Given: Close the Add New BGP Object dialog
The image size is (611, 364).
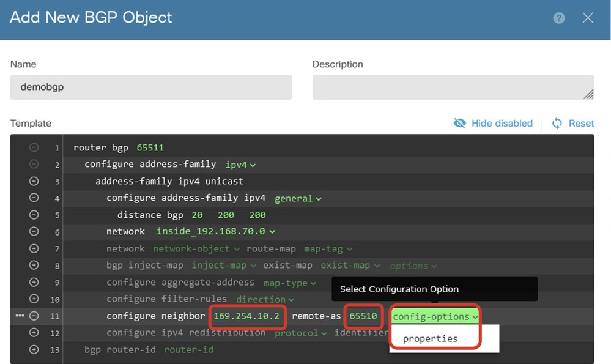Looking at the screenshot, I should tap(588, 18).
